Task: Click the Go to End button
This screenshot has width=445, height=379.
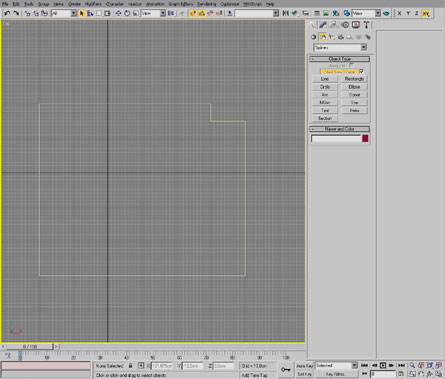Action: pyautogui.click(x=401, y=366)
